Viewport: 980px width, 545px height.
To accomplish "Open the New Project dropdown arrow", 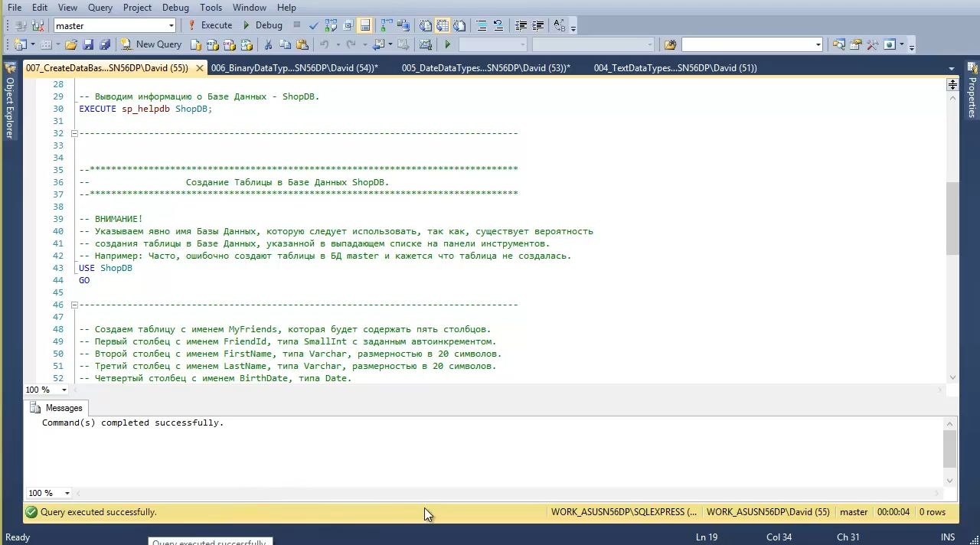I will 33,44.
